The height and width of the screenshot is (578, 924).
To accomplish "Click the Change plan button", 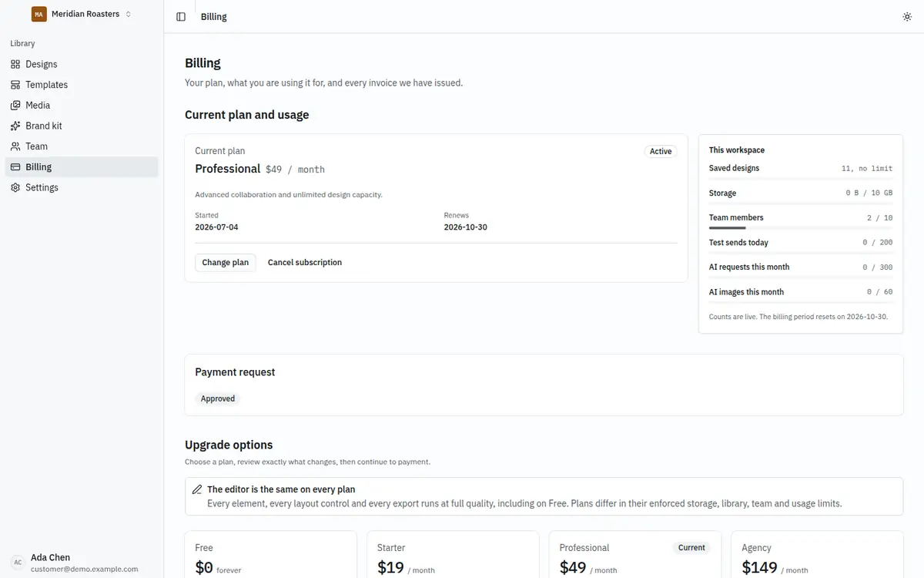I will [x=226, y=262].
